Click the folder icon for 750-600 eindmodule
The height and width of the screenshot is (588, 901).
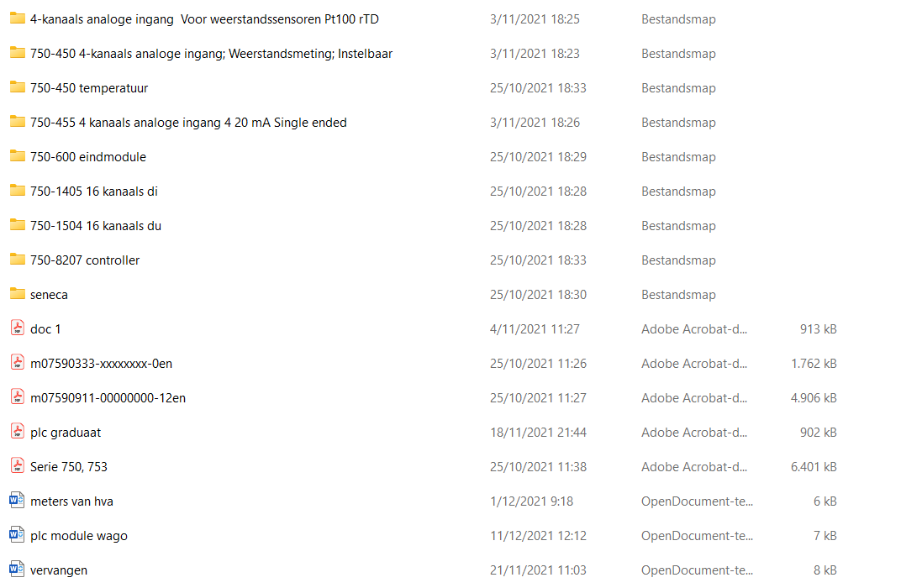click(18, 156)
